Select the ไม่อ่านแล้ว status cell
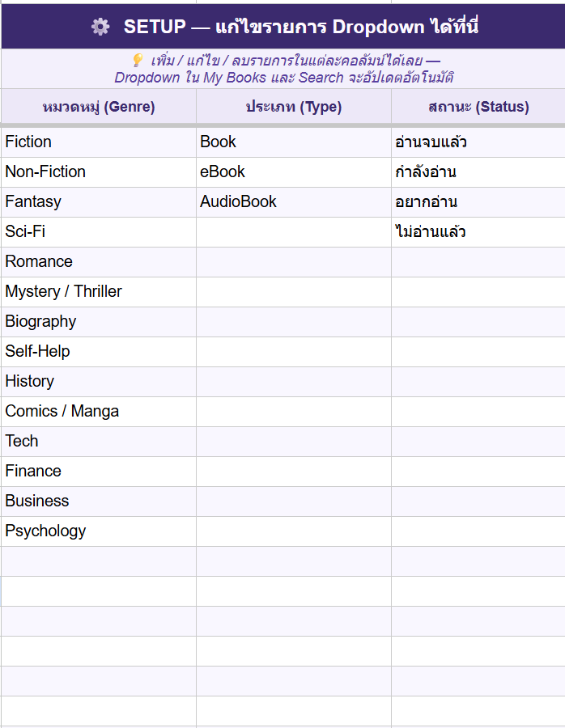Viewport: 565px width, 728px height. (x=478, y=232)
